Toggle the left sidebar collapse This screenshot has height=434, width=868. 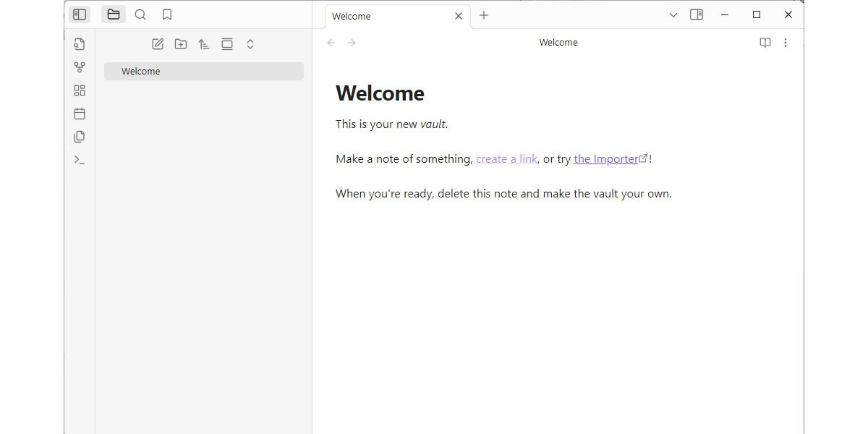[80, 14]
